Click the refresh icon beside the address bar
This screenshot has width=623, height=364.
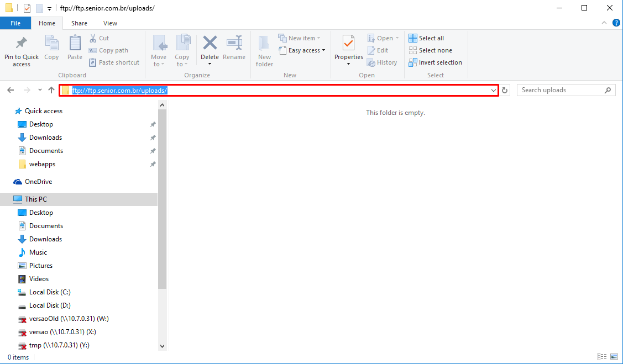[x=504, y=90]
